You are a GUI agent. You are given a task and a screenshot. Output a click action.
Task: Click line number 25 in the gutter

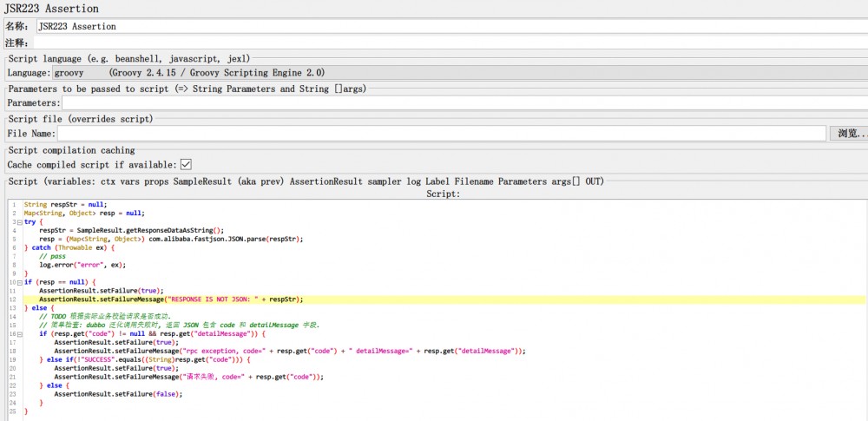tap(12, 411)
